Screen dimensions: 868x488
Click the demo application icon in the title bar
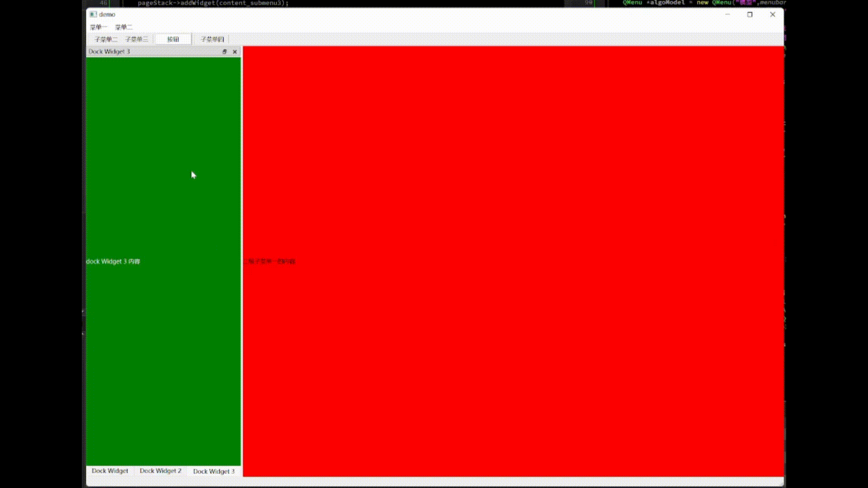pyautogui.click(x=93, y=14)
